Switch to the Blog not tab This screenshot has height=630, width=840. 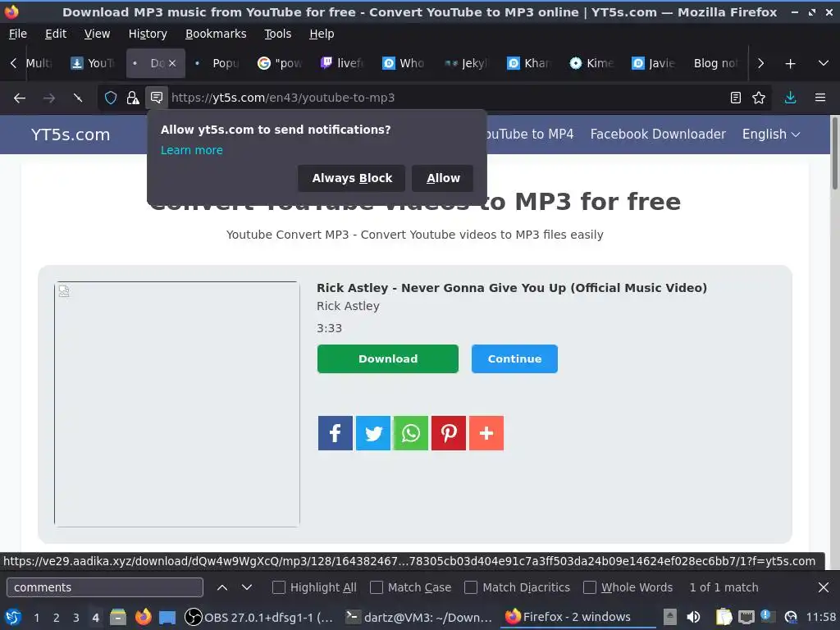click(715, 63)
